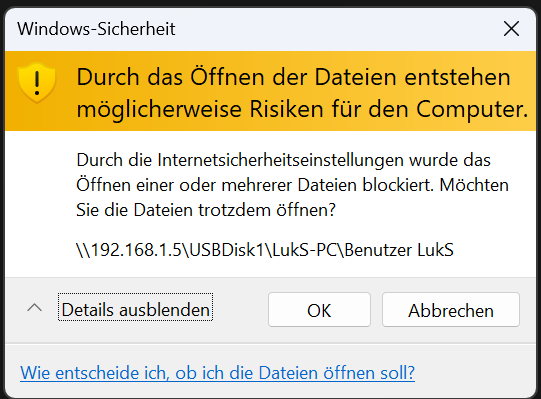
Task: Click the Windows-Sicherheit title text
Action: point(96,29)
